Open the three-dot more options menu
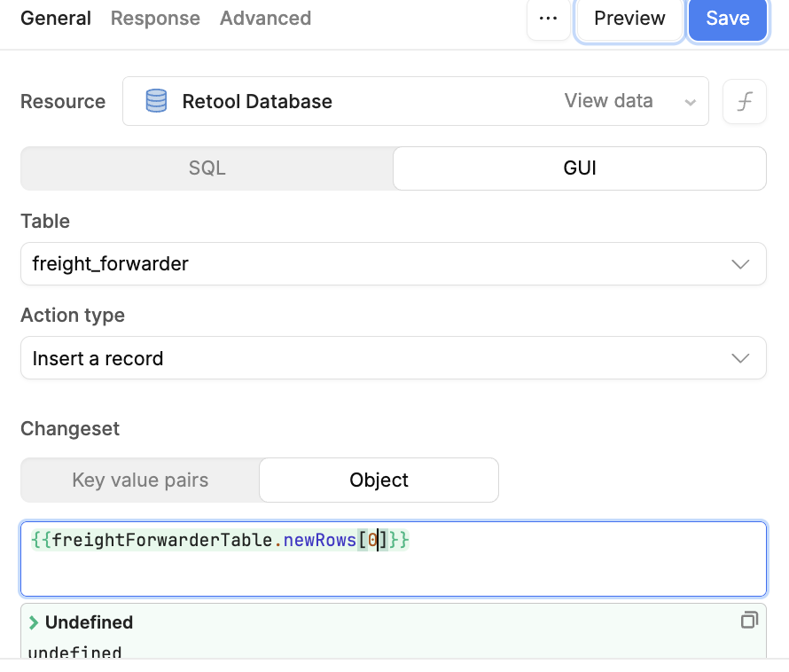The width and height of the screenshot is (789, 672). point(548,19)
